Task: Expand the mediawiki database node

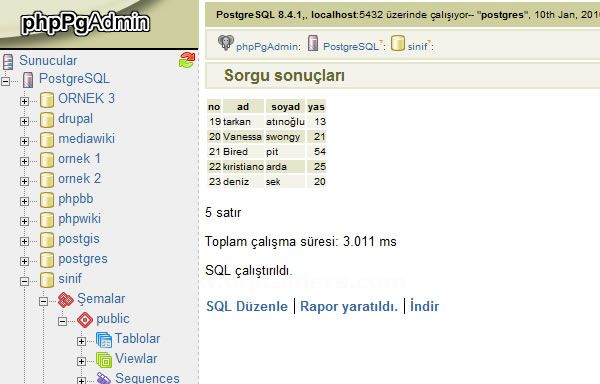Action: (x=24, y=141)
